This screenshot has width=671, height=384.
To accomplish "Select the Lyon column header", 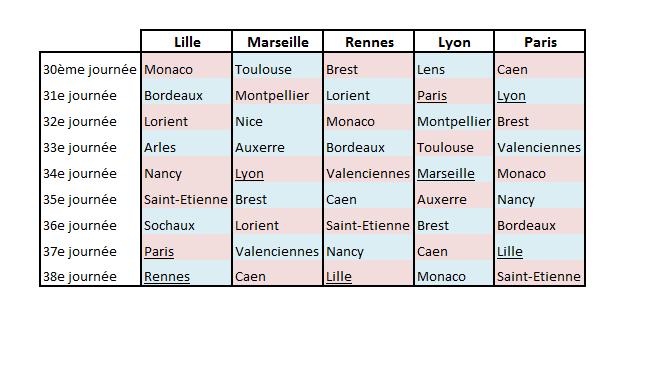I will point(454,42).
